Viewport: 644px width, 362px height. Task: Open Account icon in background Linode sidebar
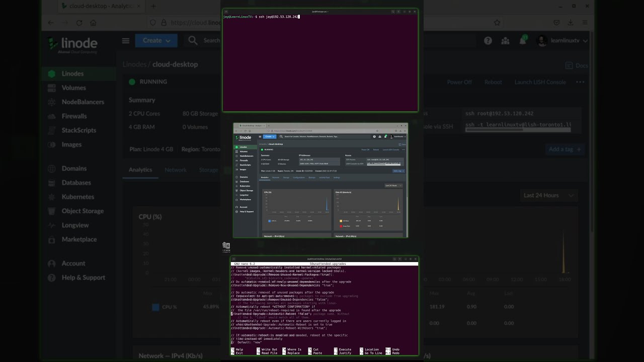point(51,263)
